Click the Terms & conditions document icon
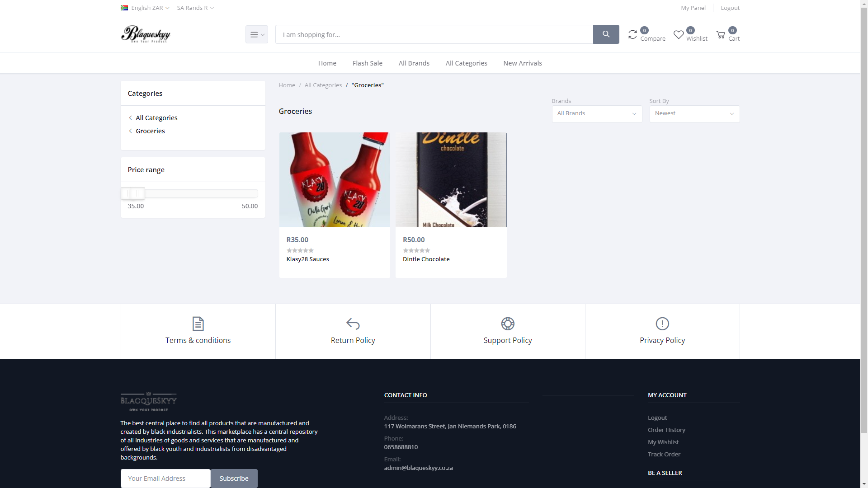The image size is (868, 488). (x=198, y=324)
